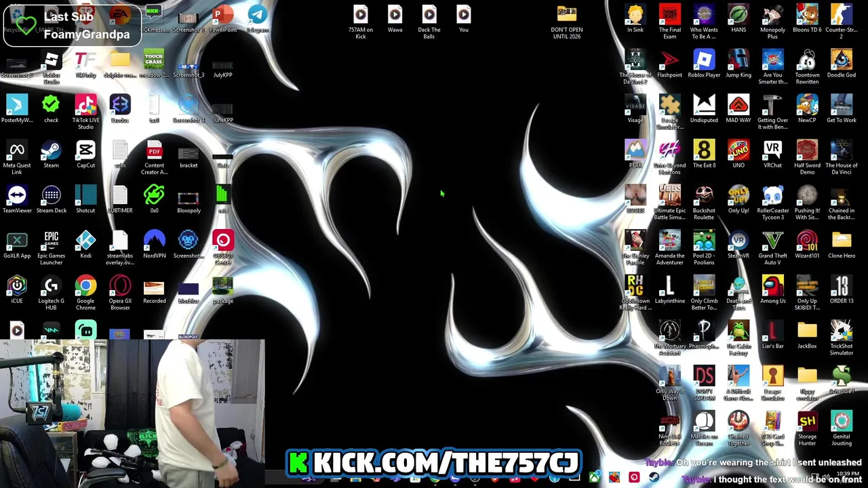Open the Undisputed game icon
The width and height of the screenshot is (868, 488).
click(x=704, y=110)
